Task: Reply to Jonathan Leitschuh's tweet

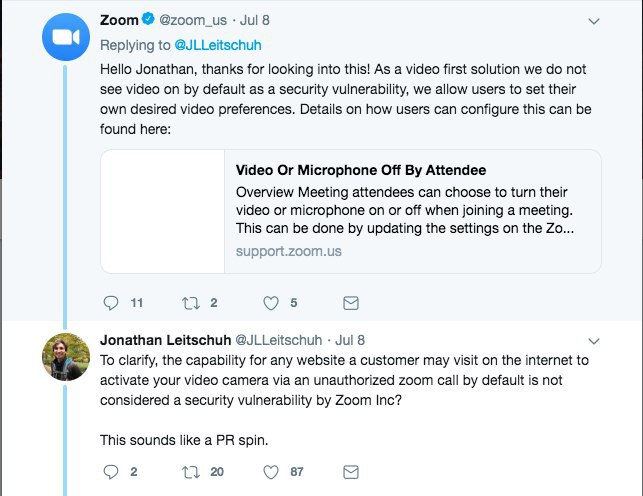Action: pos(111,472)
